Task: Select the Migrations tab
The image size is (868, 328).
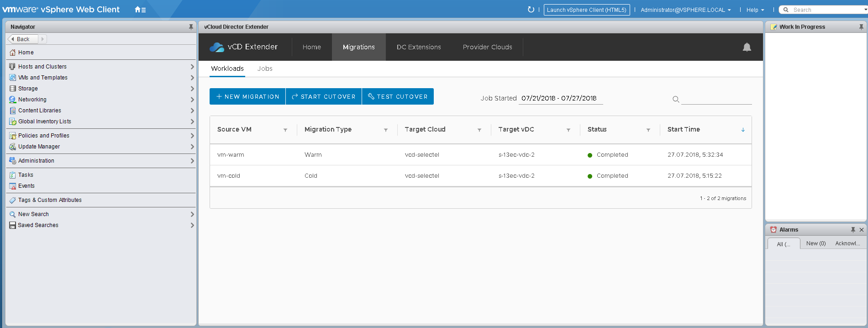Action: point(359,47)
